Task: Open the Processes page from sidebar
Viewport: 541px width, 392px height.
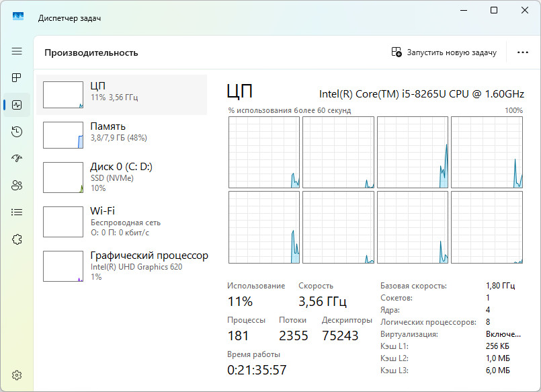Action: click(17, 78)
